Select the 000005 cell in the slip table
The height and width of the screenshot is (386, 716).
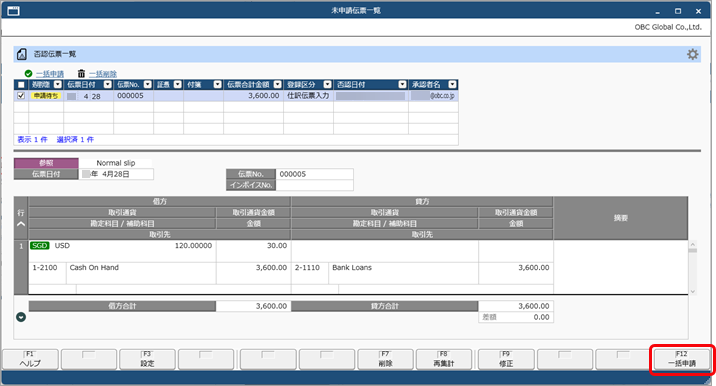[x=133, y=96]
